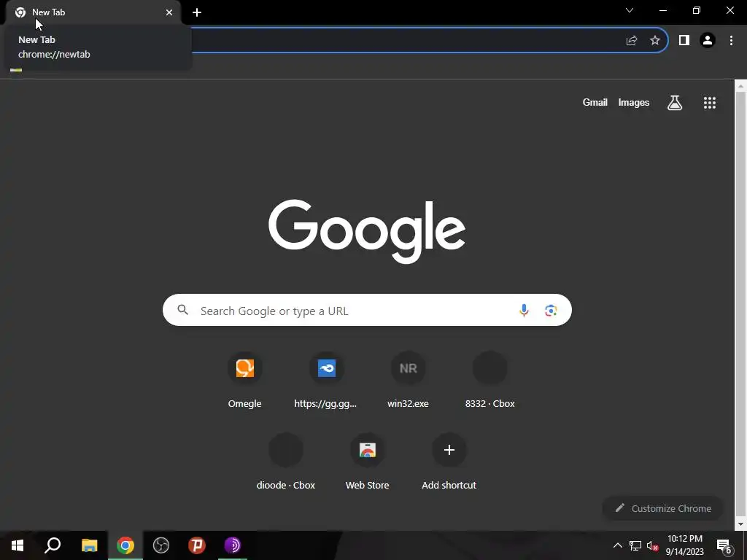This screenshot has height=560, width=747.
Task: Bookmark this tab with the star icon
Action: click(x=655, y=41)
